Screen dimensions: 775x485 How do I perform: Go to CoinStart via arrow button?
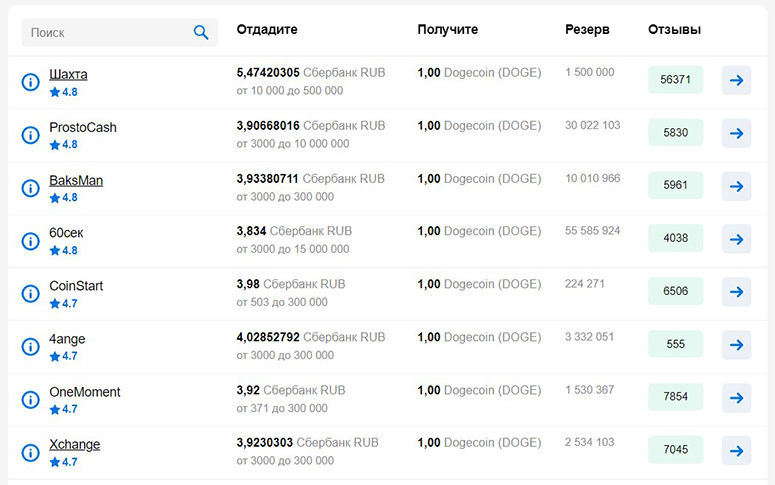click(736, 292)
